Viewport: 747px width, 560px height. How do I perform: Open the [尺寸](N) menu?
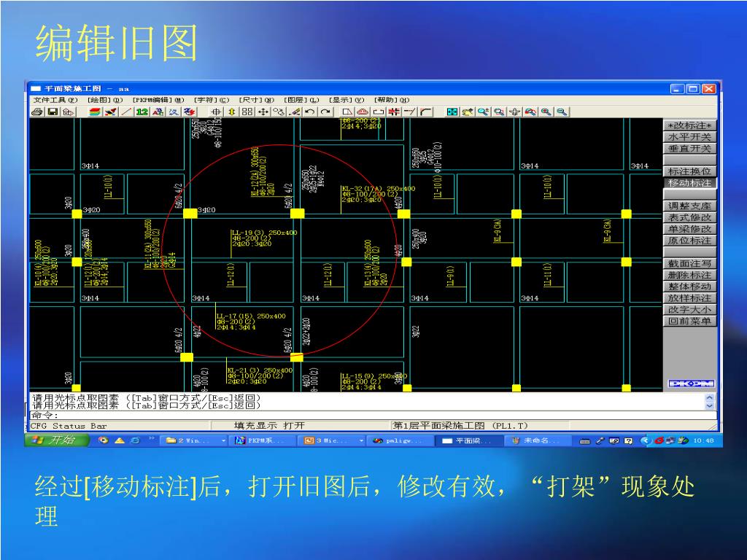tap(256, 100)
